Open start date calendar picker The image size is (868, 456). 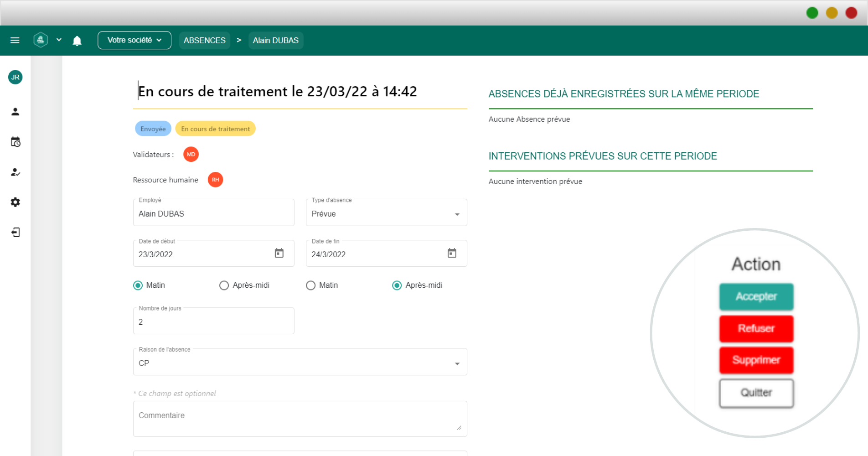(279, 253)
